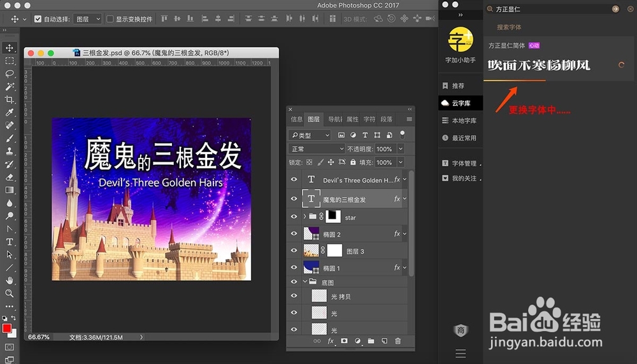
Task: Toggle the layer filter on/off switch
Action: [402, 134]
